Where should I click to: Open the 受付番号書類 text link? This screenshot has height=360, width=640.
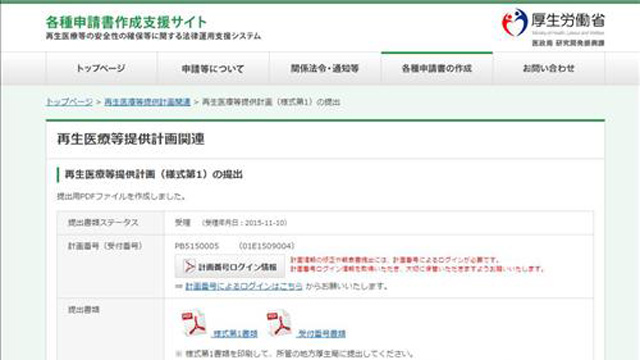pyautogui.click(x=322, y=333)
